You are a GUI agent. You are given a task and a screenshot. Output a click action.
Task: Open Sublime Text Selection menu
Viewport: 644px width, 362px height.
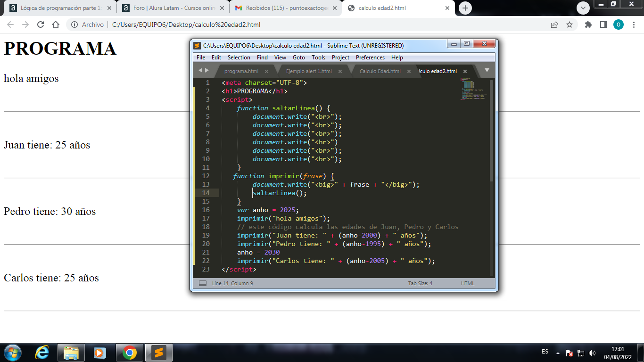tap(239, 58)
